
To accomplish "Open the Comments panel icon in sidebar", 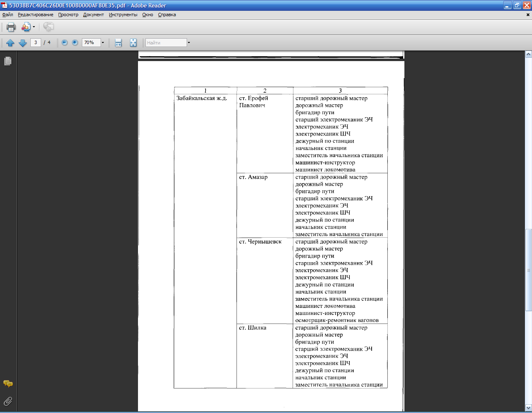I will (7, 384).
